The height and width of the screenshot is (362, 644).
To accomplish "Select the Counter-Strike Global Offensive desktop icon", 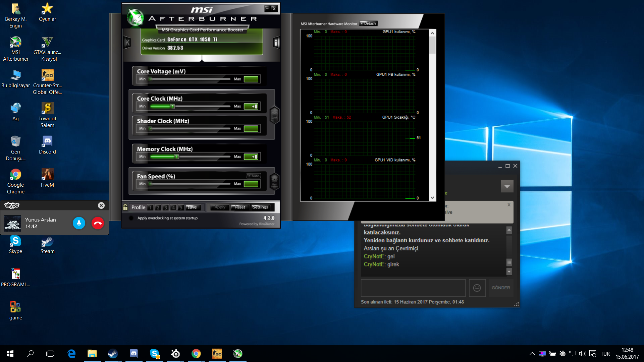I will click(47, 82).
